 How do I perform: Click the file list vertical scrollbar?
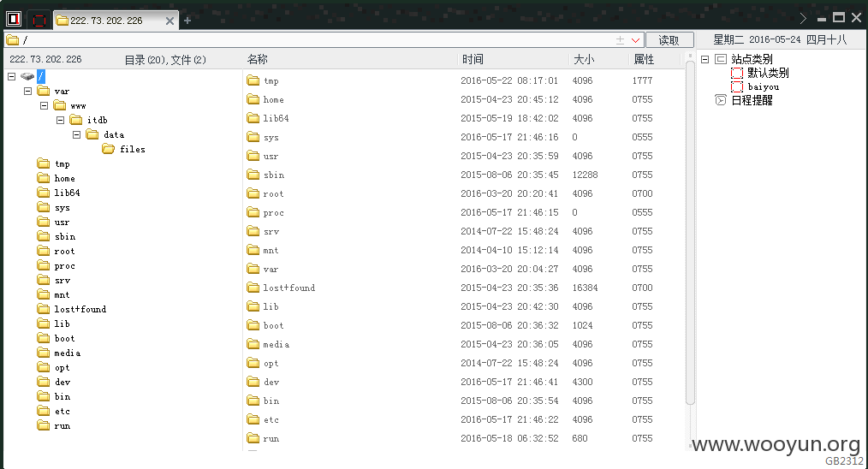click(690, 233)
